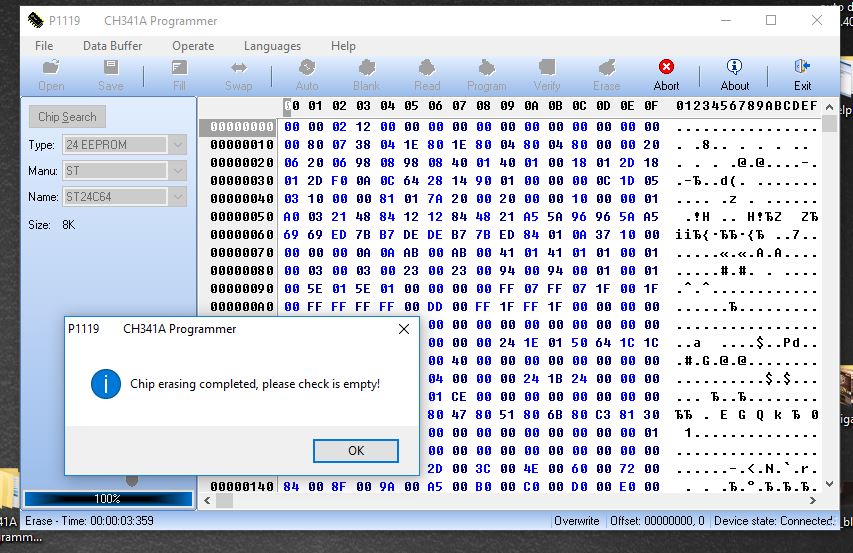Click the horizontal scrollbar thumb
Image resolution: width=853 pixels, height=553 pixels.
(225, 501)
